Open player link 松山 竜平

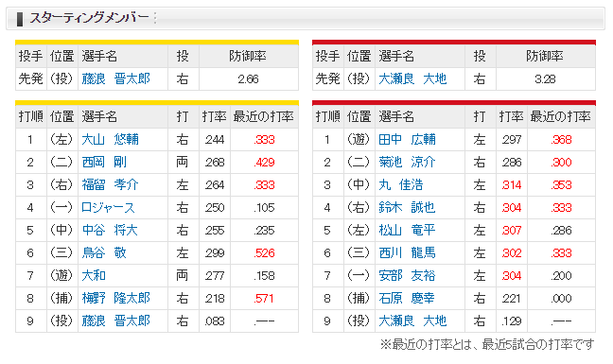tap(407, 230)
